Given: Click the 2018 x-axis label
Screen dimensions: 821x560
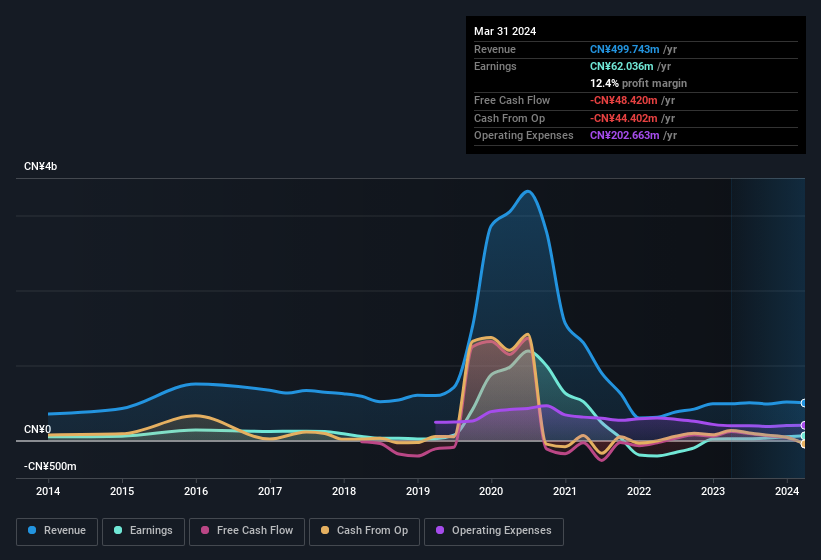Looking at the screenshot, I should [343, 491].
